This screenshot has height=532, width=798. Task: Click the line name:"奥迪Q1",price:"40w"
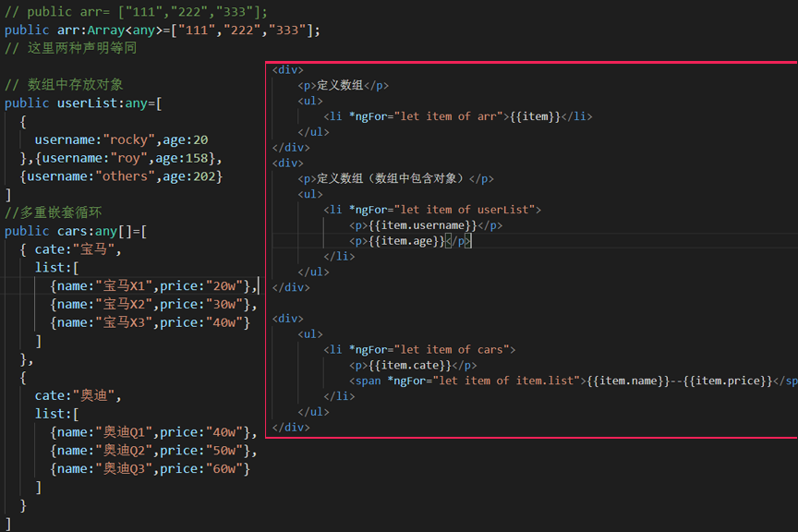coord(153,432)
